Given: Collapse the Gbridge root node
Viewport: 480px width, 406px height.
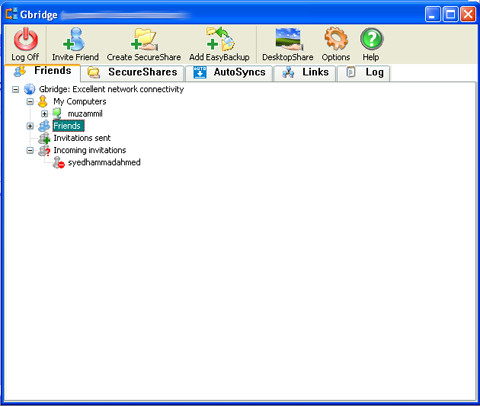Looking at the screenshot, I should point(15,89).
